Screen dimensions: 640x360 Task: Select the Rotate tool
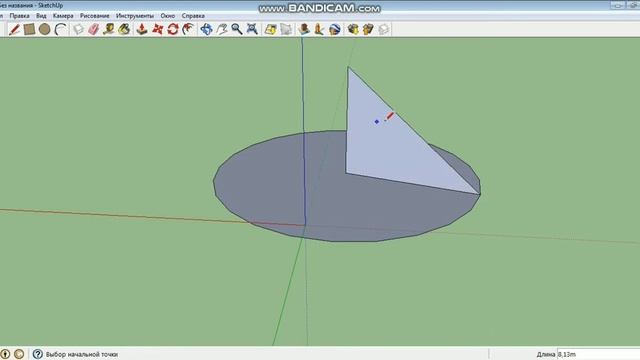point(173,29)
